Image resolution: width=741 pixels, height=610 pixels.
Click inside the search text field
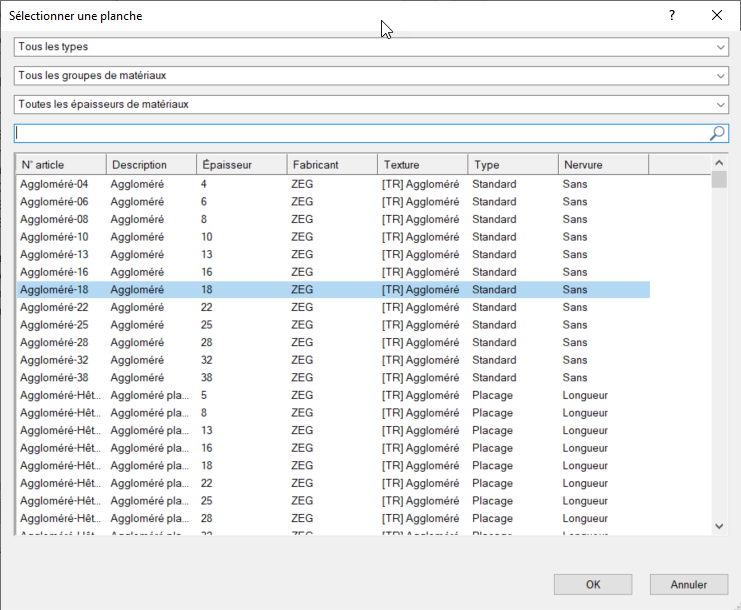point(360,133)
